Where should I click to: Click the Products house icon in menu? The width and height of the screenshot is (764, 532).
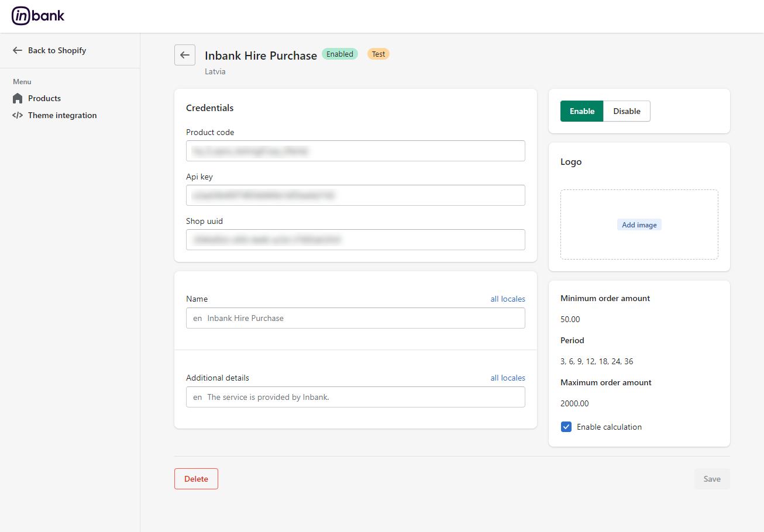pyautogui.click(x=18, y=98)
